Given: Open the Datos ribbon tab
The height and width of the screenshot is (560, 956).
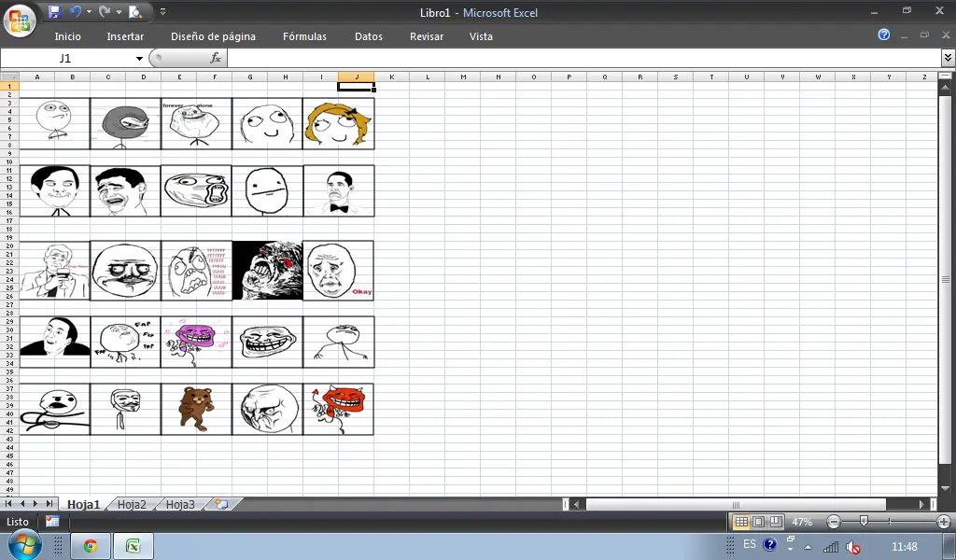Looking at the screenshot, I should [x=369, y=36].
